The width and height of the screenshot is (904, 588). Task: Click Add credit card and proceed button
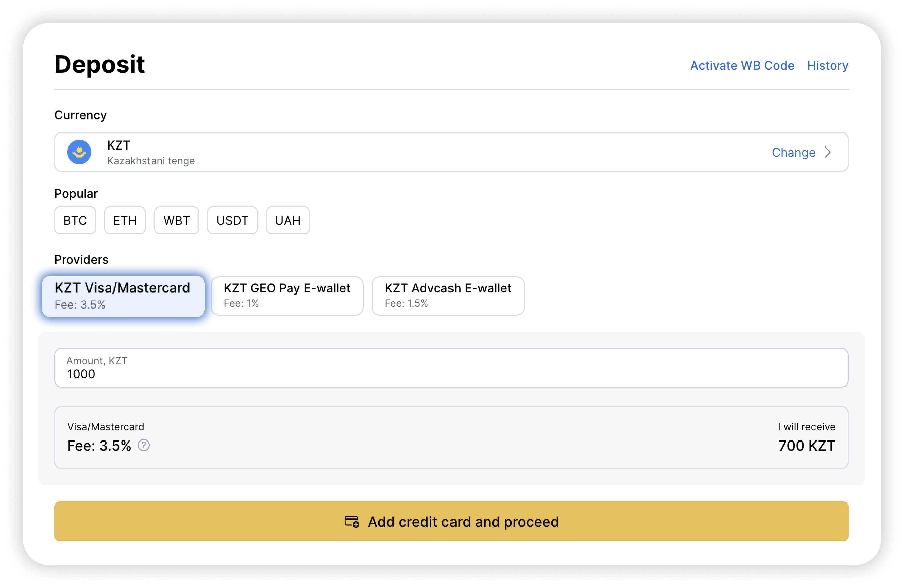(x=451, y=522)
